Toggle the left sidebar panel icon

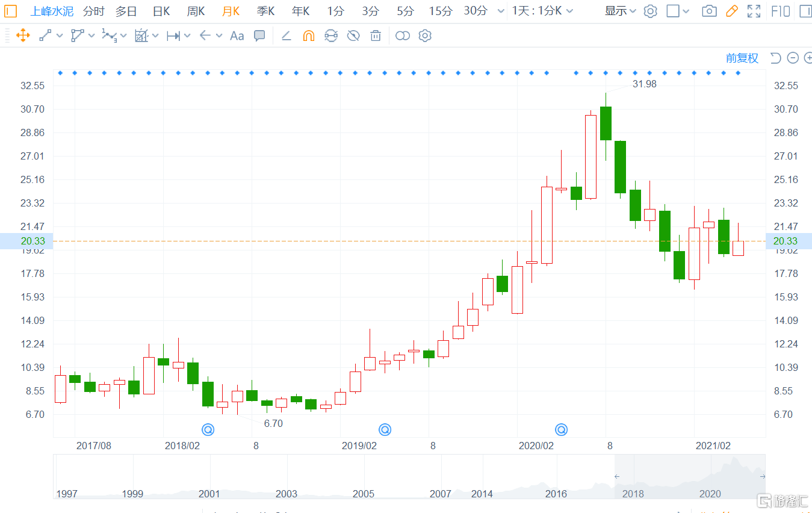11,11
